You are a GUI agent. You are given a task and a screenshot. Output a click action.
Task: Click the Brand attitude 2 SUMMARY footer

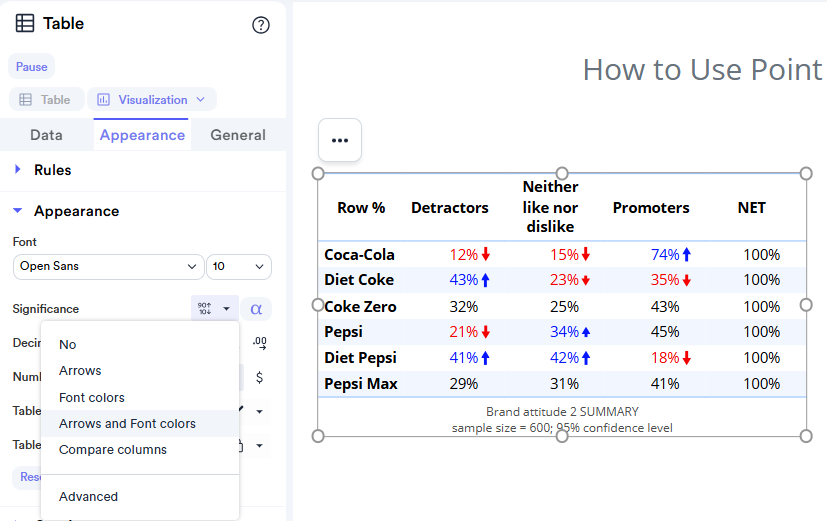(x=562, y=412)
